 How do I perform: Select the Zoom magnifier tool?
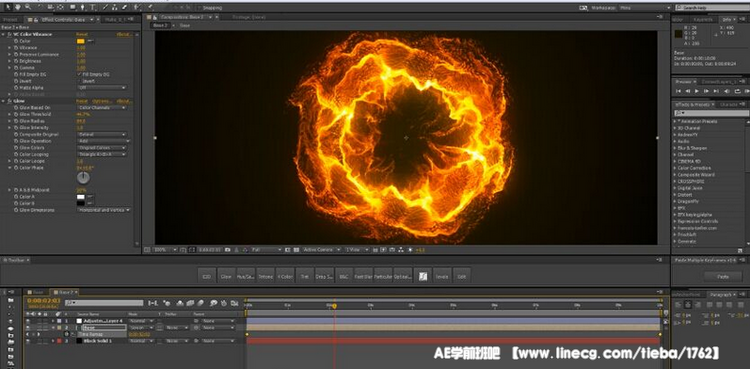click(x=28, y=7)
